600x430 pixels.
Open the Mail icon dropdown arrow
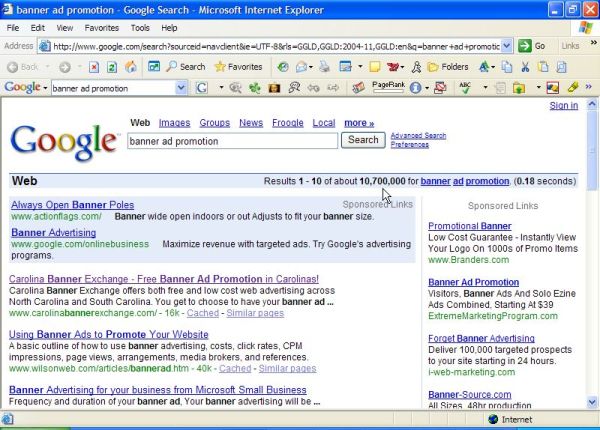point(311,67)
